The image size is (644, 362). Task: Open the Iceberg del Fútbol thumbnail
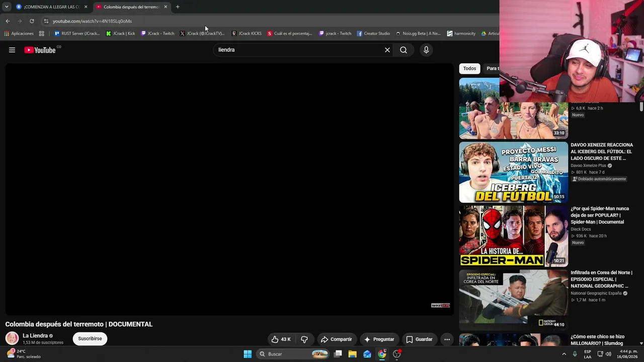(513, 172)
